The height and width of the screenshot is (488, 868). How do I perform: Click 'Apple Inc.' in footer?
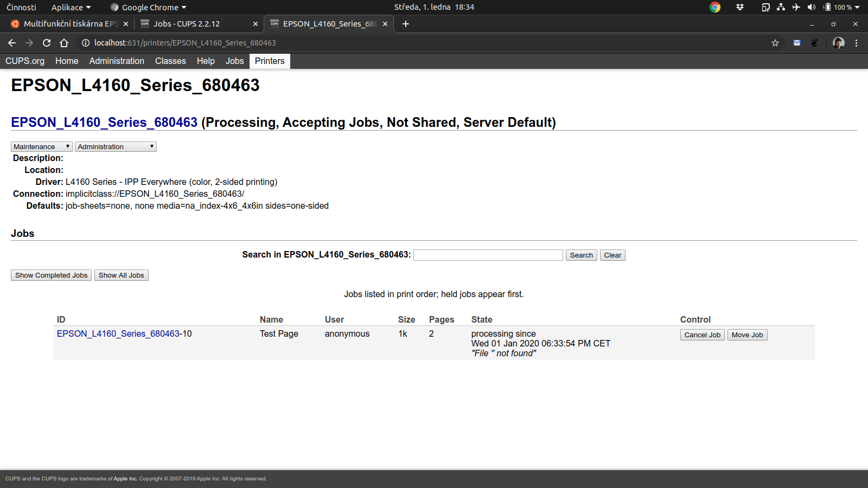click(125, 479)
